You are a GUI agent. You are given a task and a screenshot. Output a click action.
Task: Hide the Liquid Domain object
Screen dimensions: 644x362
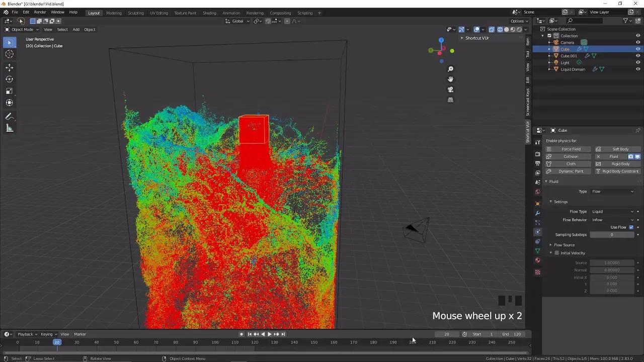click(x=638, y=69)
